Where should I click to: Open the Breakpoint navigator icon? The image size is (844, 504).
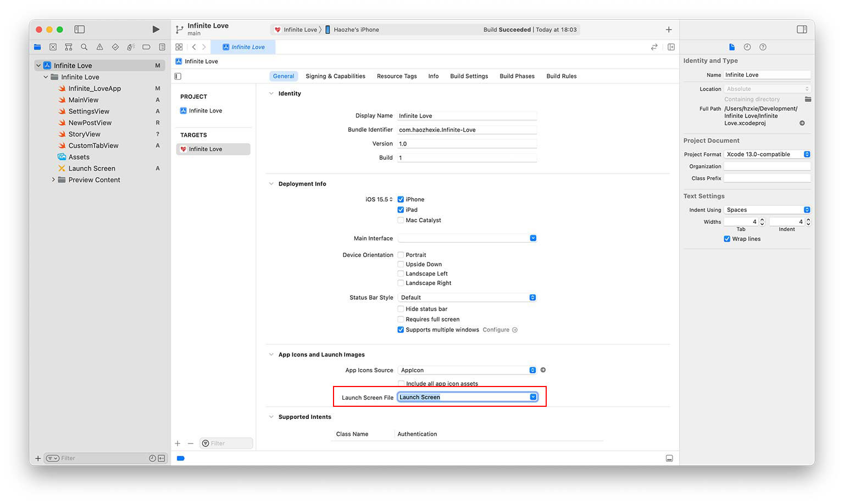[146, 47]
